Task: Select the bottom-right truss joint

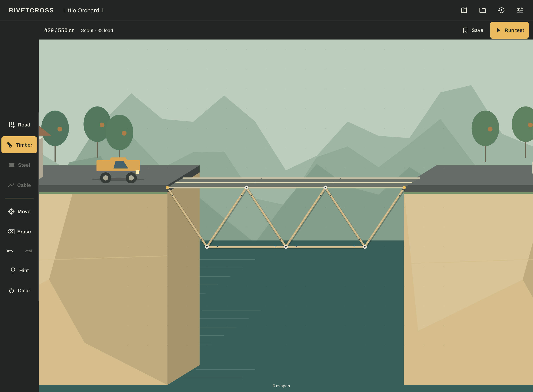Action: click(x=365, y=247)
